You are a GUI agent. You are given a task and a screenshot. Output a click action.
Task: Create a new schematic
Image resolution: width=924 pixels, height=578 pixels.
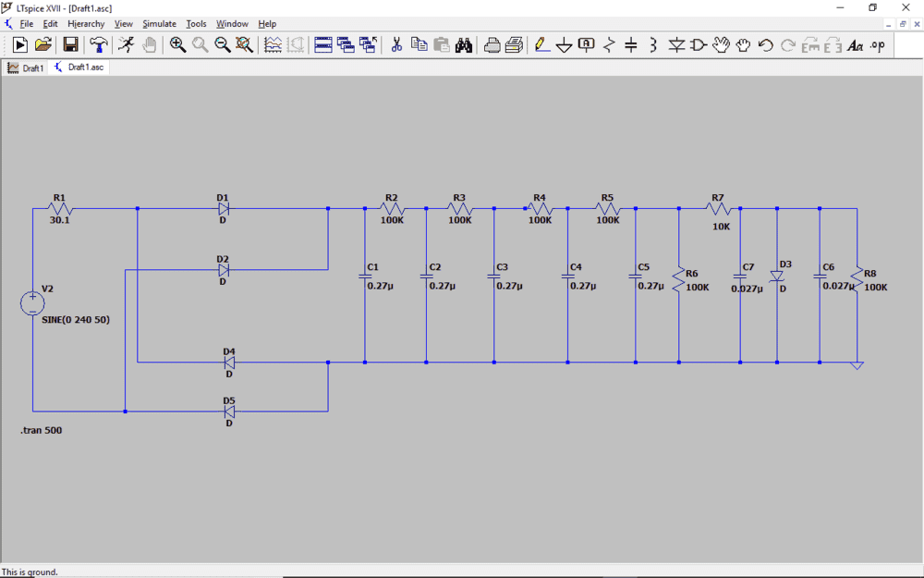click(19, 43)
